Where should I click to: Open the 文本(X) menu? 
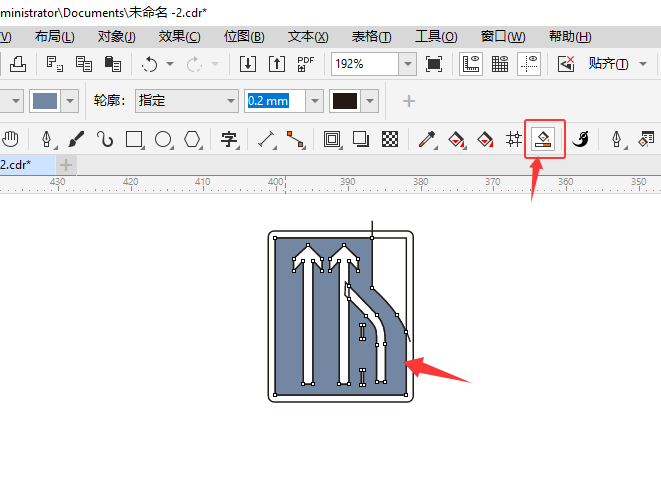[308, 37]
